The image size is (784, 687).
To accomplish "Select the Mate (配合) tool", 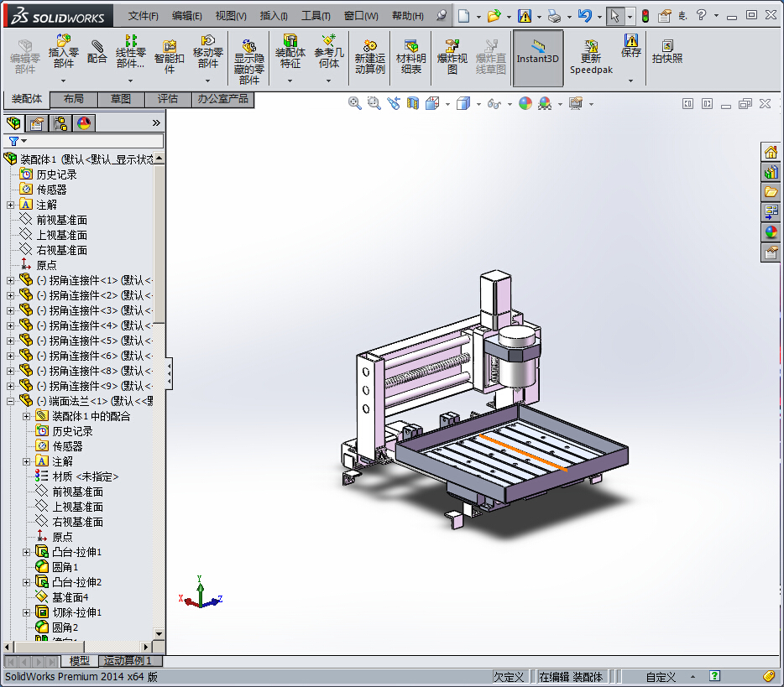I will click(x=97, y=52).
